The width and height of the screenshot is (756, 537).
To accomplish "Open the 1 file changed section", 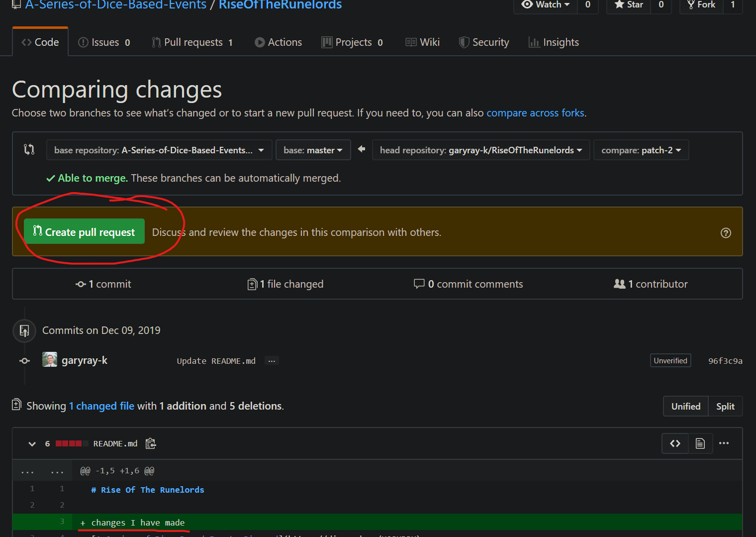I will point(285,284).
